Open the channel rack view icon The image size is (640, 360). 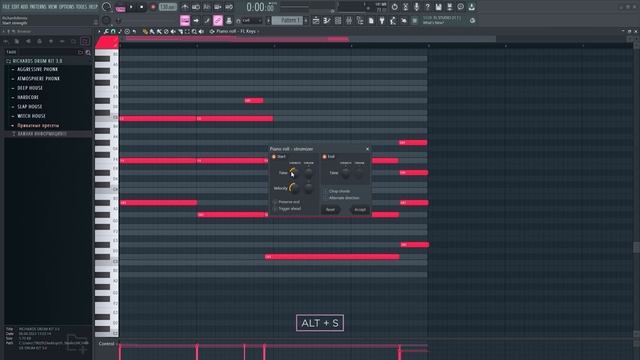coord(338,20)
